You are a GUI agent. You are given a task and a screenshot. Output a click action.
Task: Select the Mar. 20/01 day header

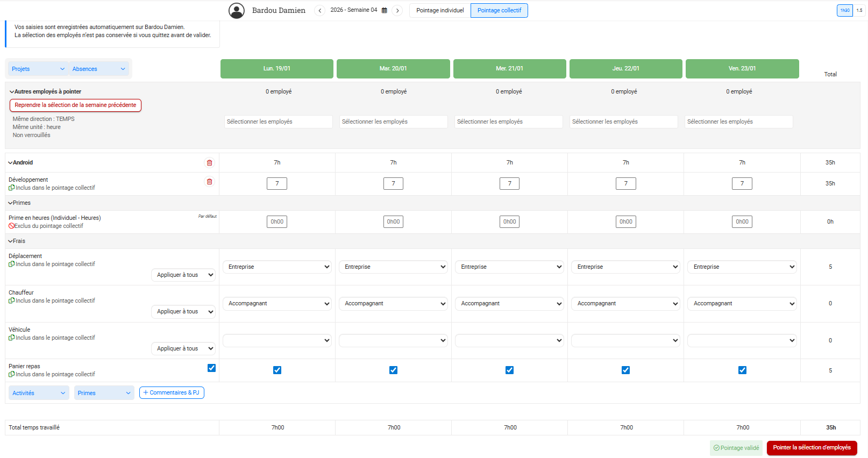393,69
